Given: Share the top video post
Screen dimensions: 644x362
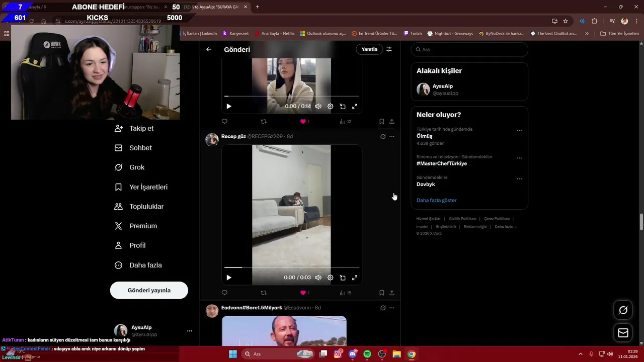Looking at the screenshot, I should coord(391,121).
